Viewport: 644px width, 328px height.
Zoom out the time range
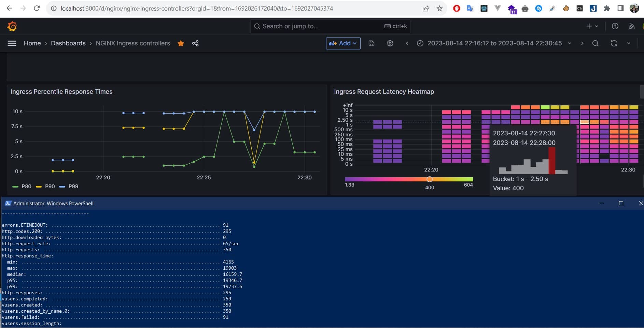tap(596, 43)
